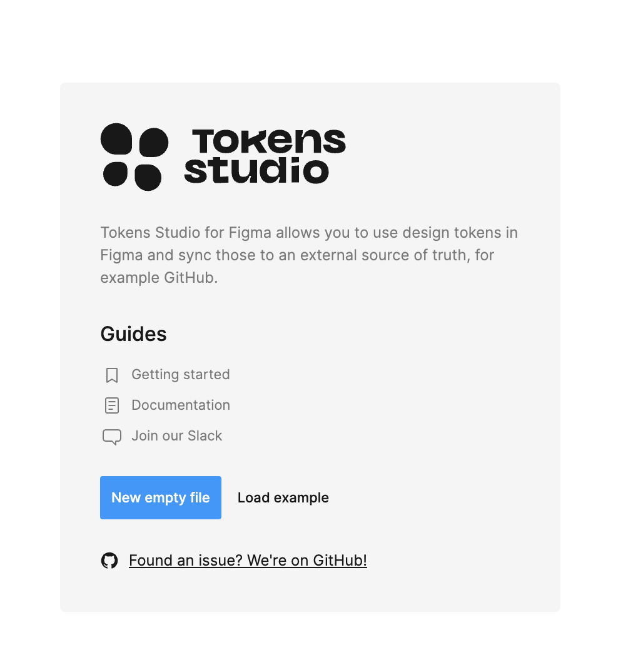Load the example tokens file

tap(283, 497)
